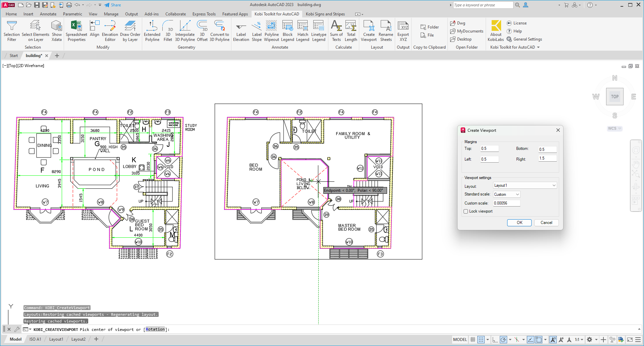Select the 3D Fillet tool
Screen dimensions: 644x346
(168, 31)
